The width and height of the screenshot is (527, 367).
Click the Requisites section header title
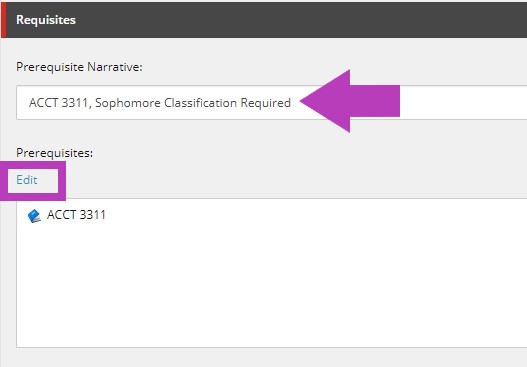click(46, 20)
